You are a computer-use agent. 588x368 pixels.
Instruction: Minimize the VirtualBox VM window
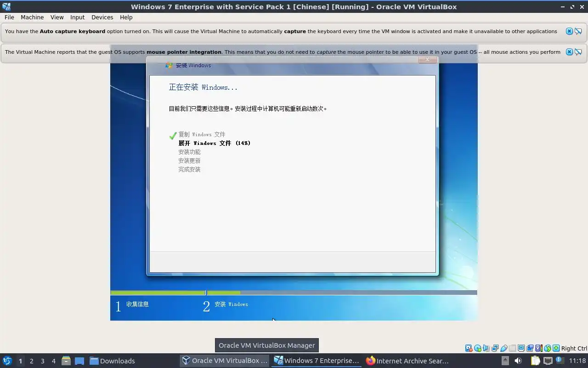click(x=563, y=6)
